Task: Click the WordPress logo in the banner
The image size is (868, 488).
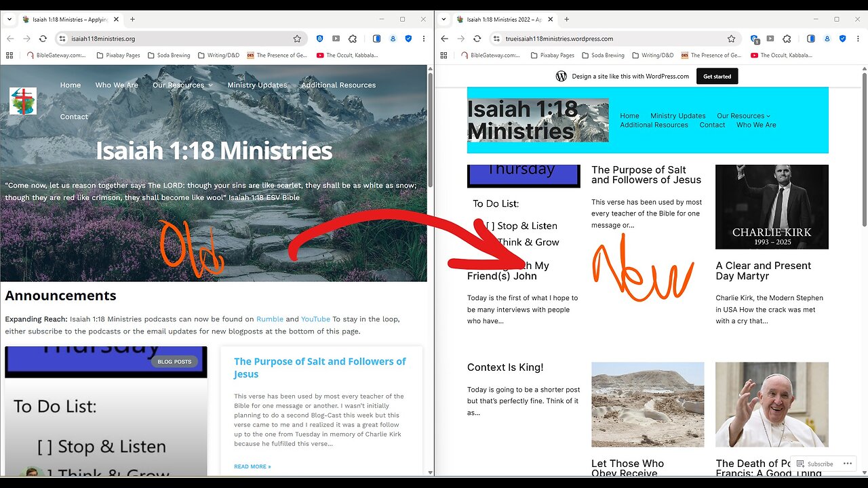Action: (x=561, y=76)
